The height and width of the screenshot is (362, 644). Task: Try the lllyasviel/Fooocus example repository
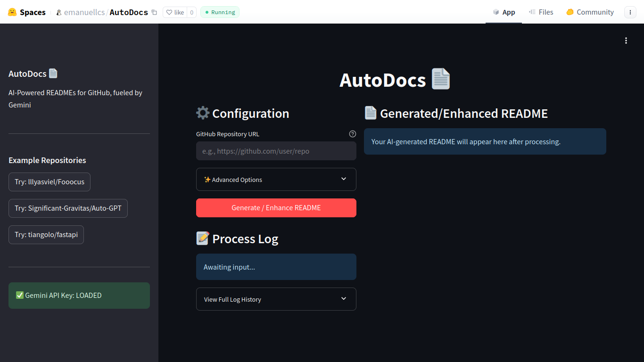(x=50, y=182)
